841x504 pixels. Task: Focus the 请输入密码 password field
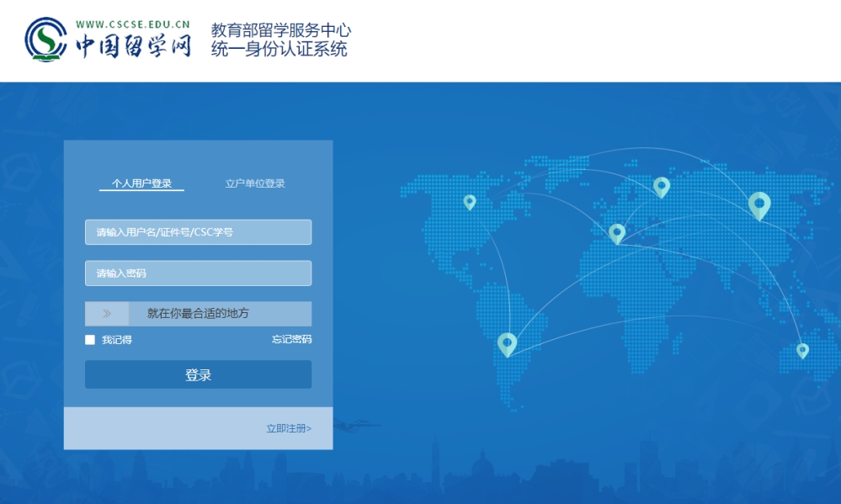click(198, 273)
